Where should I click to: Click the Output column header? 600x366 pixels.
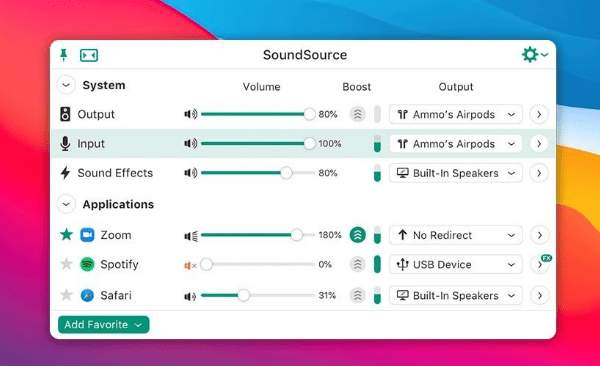pyautogui.click(x=456, y=87)
